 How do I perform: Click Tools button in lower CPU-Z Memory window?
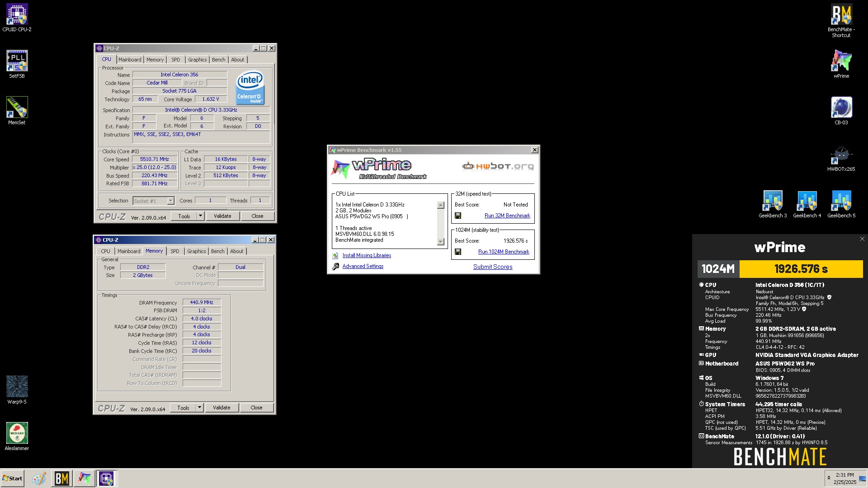(183, 408)
